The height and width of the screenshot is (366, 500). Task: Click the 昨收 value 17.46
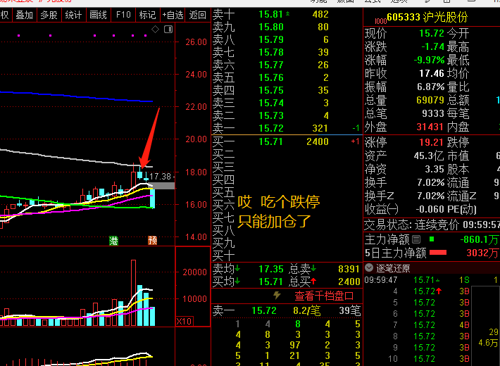(x=432, y=73)
